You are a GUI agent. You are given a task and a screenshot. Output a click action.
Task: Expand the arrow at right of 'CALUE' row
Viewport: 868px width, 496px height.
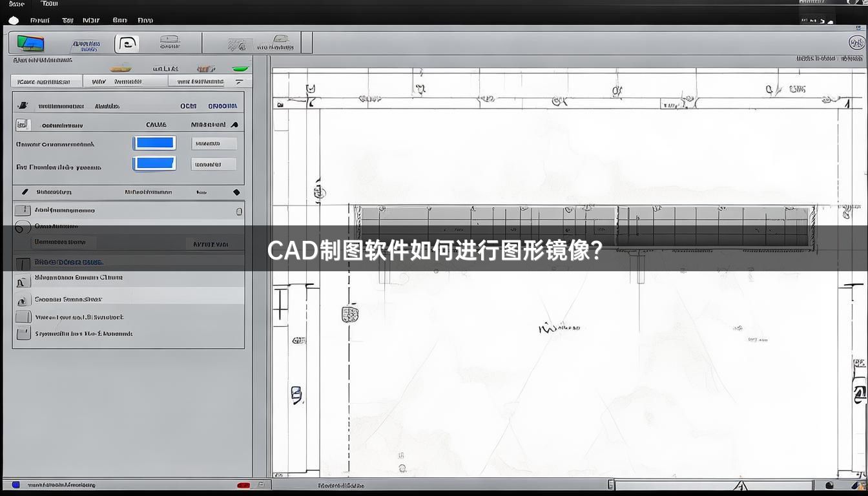coord(234,125)
